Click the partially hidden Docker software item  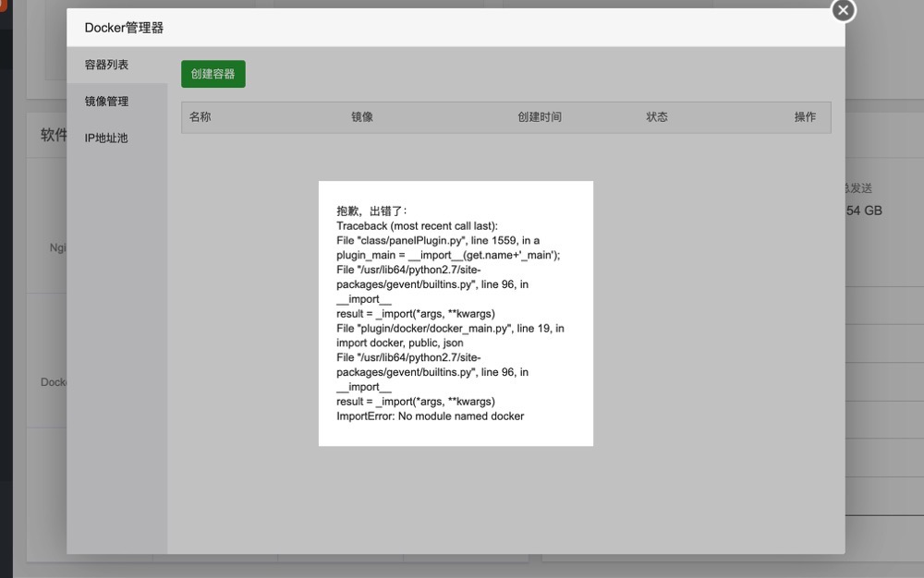coord(53,381)
